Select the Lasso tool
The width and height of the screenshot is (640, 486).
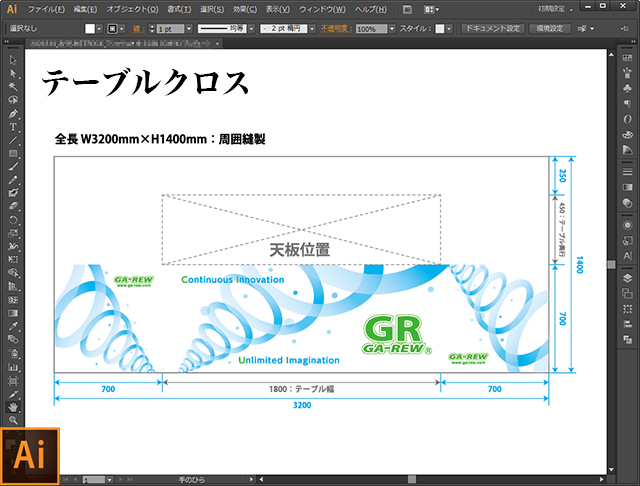coord(13,100)
